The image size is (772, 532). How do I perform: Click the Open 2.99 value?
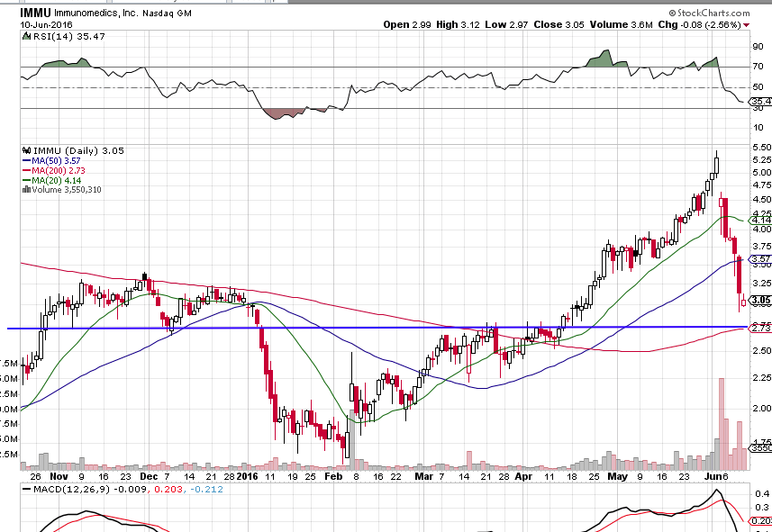point(406,24)
